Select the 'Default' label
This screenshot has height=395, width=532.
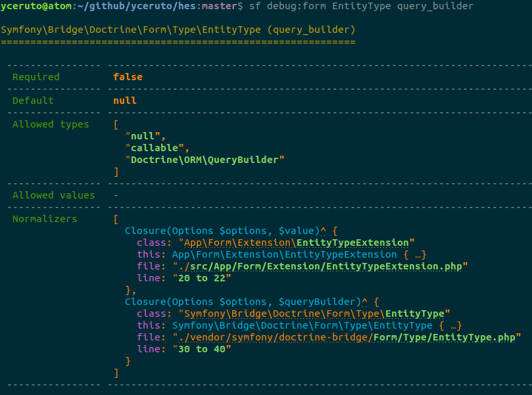pyautogui.click(x=33, y=101)
